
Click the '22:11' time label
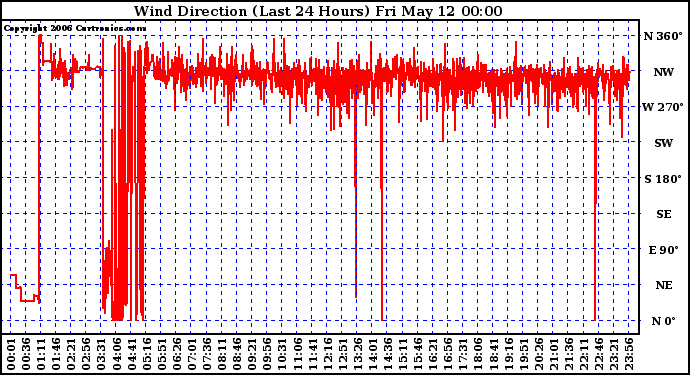point(584,355)
